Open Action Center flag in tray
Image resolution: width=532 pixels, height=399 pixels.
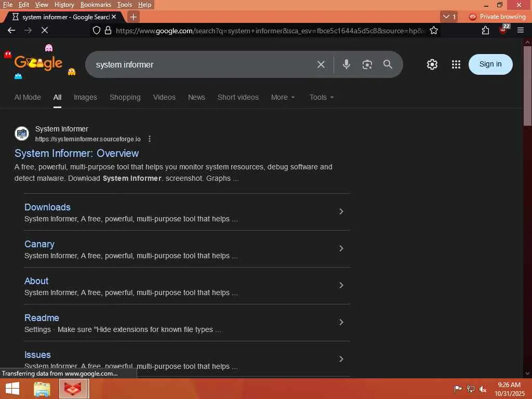458,389
